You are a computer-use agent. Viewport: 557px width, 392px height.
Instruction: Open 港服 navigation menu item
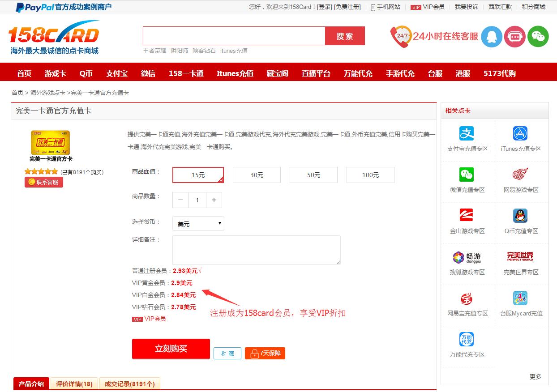[x=463, y=73]
